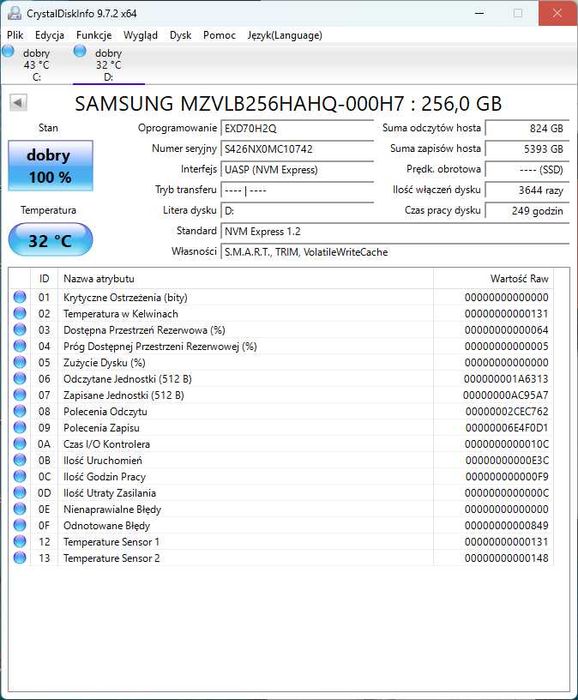Click status orb of attribute 0B row
This screenshot has height=700, width=578.
20,460
